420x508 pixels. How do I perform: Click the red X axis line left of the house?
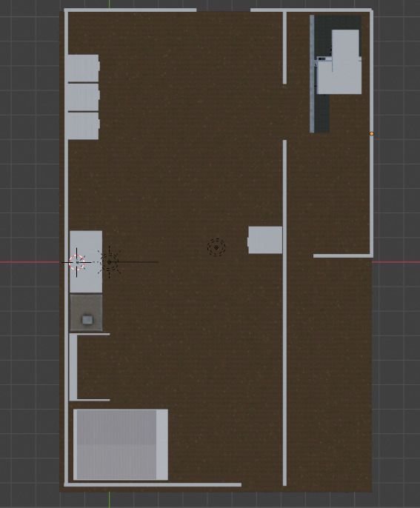[x=31, y=262]
